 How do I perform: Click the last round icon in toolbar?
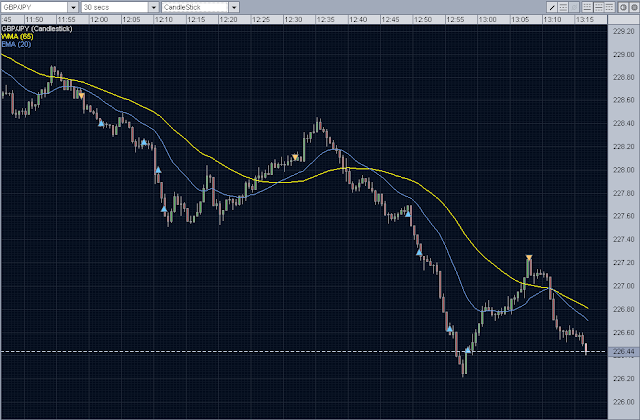coord(634,7)
